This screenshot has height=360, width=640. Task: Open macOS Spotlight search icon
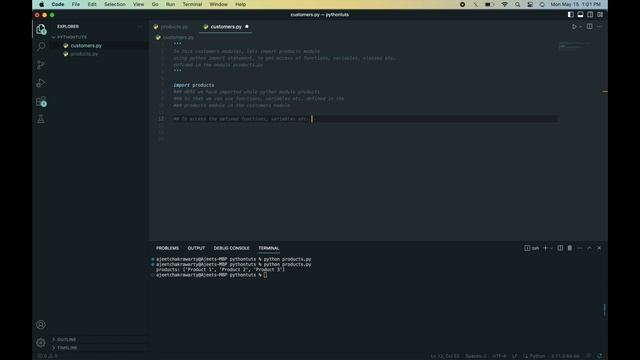coord(518,4)
